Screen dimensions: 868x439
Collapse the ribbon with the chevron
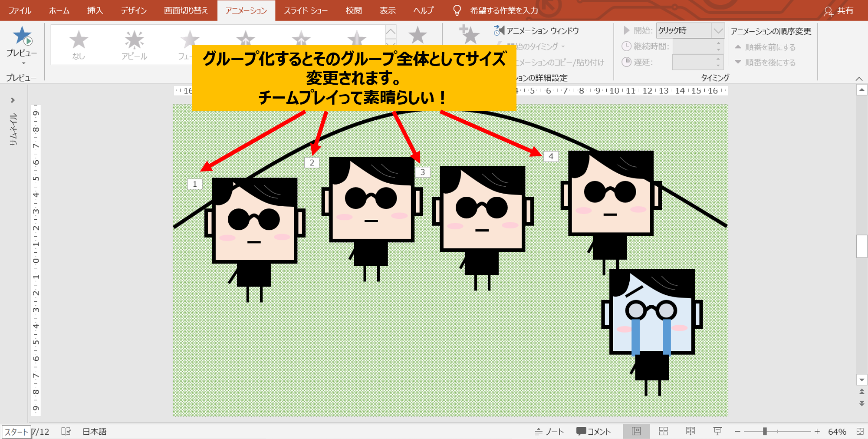click(859, 79)
